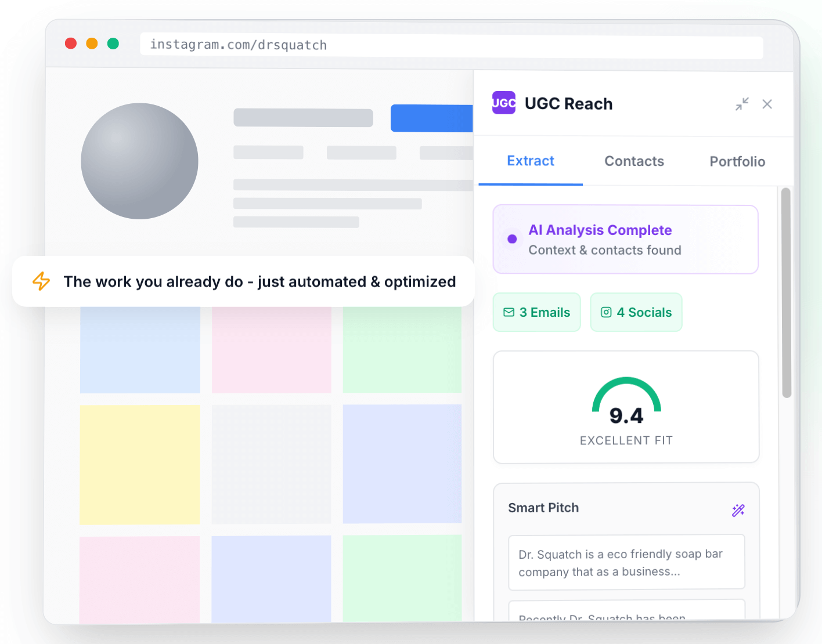Open the yellow post thumbnail in grid
822x644 pixels.
[x=140, y=464]
